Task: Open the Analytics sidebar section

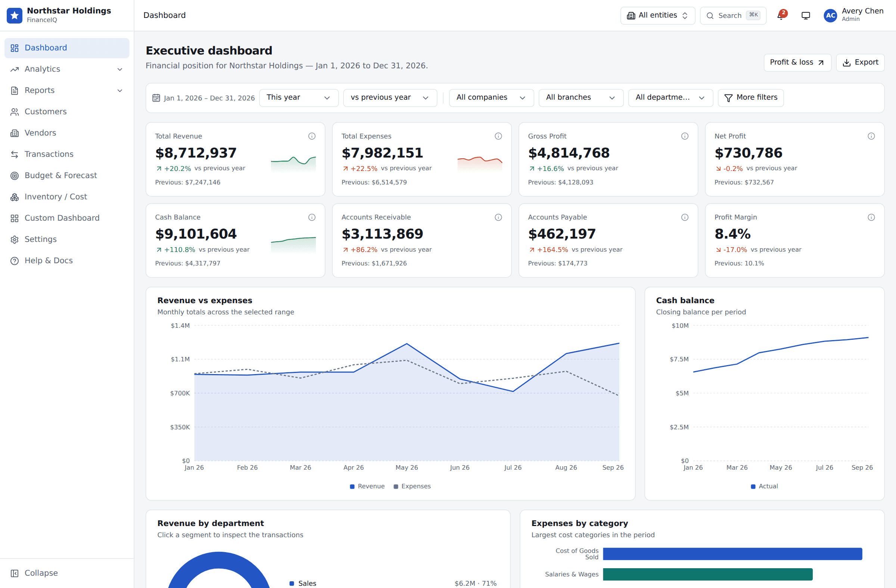Action: tap(66, 69)
